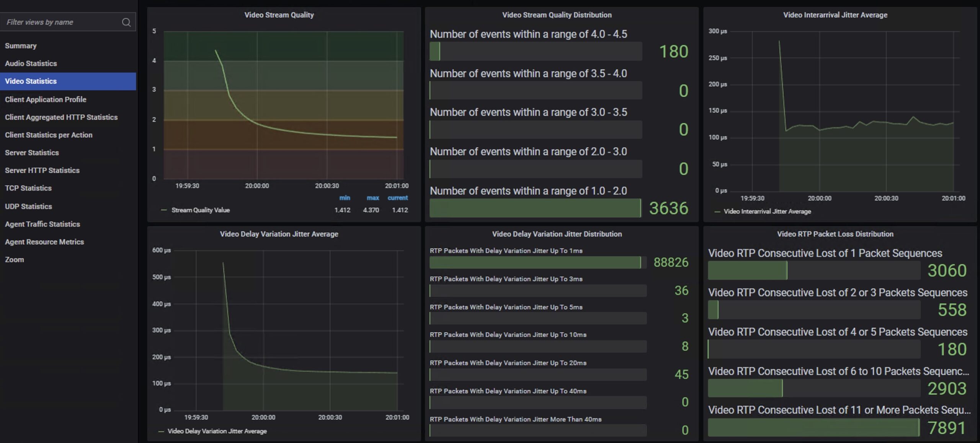Select Client Application Profile in sidebar

click(x=46, y=99)
